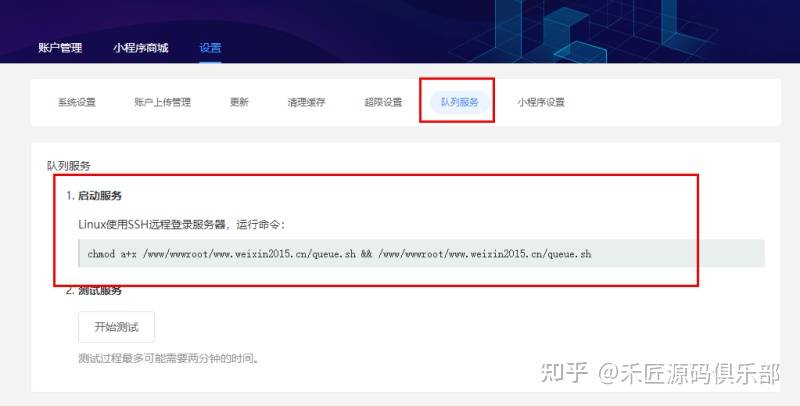Open the 清理缓存 tab
This screenshot has height=406, width=800.
click(306, 102)
